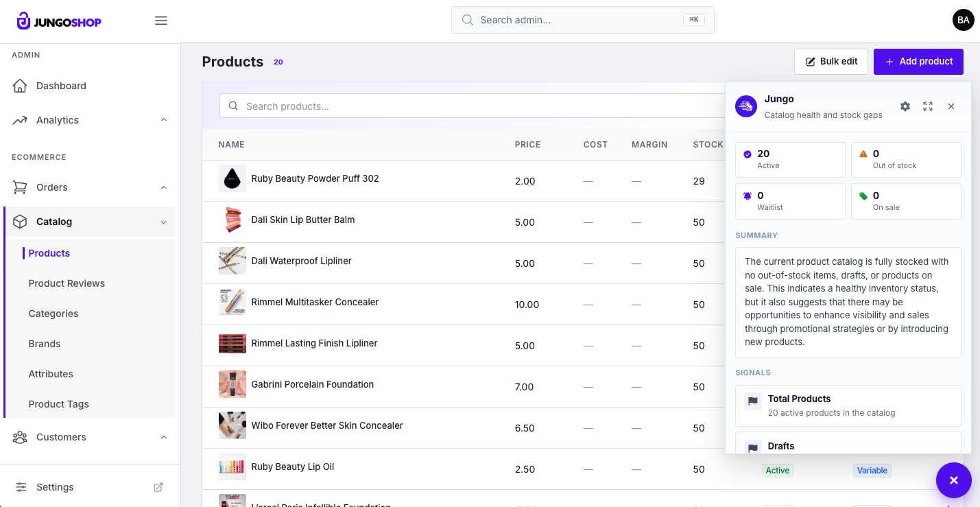980x507 pixels.
Task: Dismiss the floating Jungo chat button
Action: [x=954, y=480]
